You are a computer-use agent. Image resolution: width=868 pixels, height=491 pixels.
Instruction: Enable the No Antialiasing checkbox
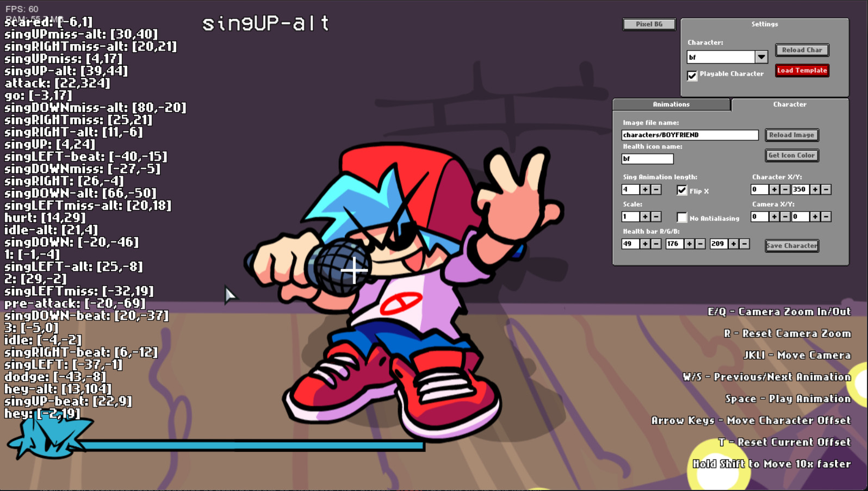(682, 217)
